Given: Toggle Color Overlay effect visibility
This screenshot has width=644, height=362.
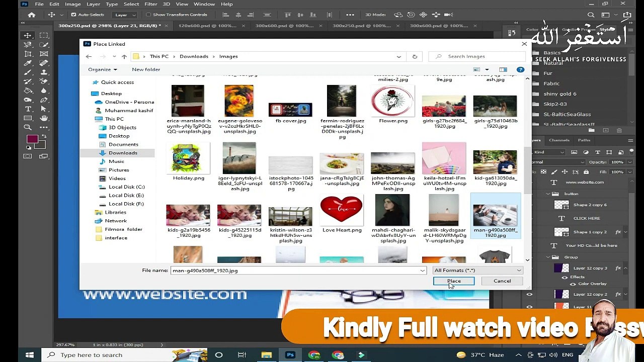Looking at the screenshot, I should [573, 284].
